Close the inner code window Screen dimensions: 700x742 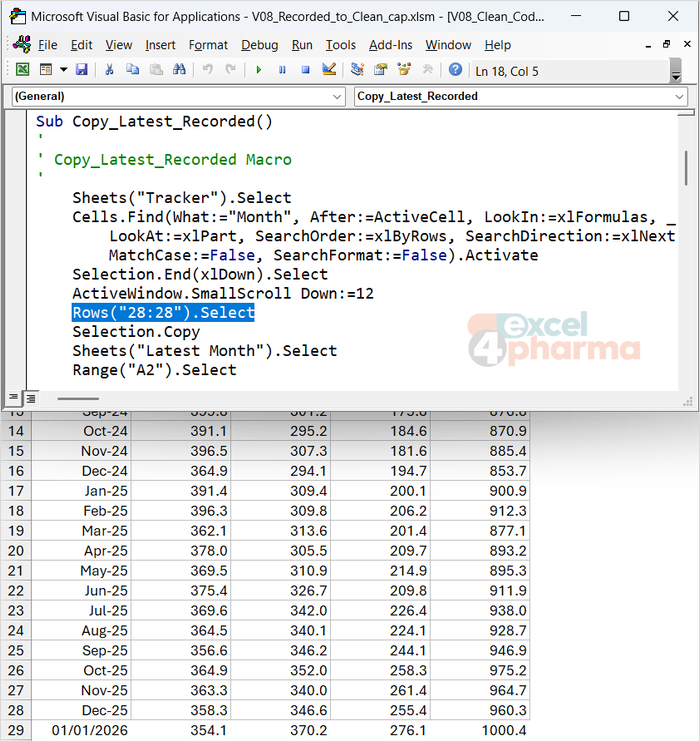click(x=687, y=44)
